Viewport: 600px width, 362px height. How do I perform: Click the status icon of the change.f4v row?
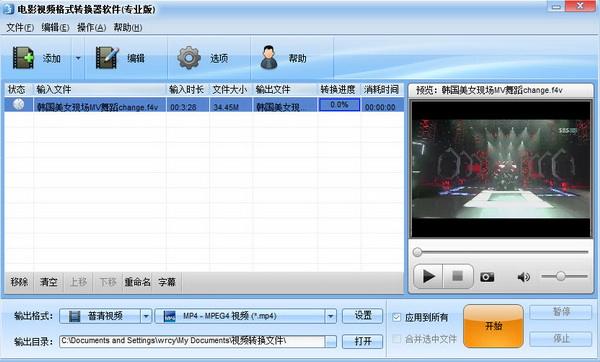click(x=18, y=104)
